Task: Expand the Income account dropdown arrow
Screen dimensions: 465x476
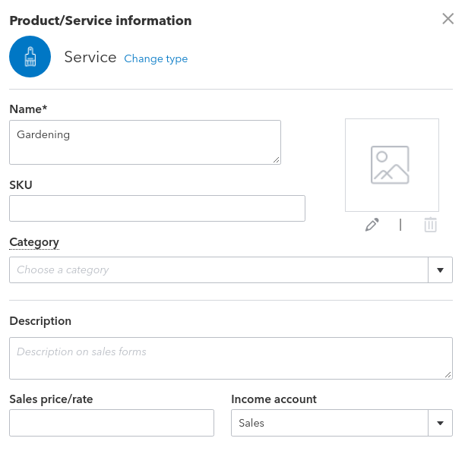Action: 440,423
